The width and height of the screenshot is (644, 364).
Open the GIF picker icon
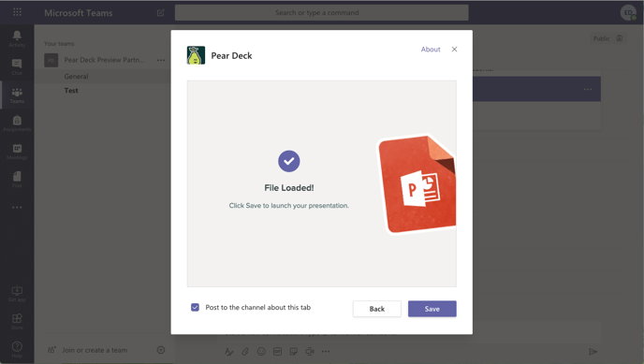click(277, 351)
